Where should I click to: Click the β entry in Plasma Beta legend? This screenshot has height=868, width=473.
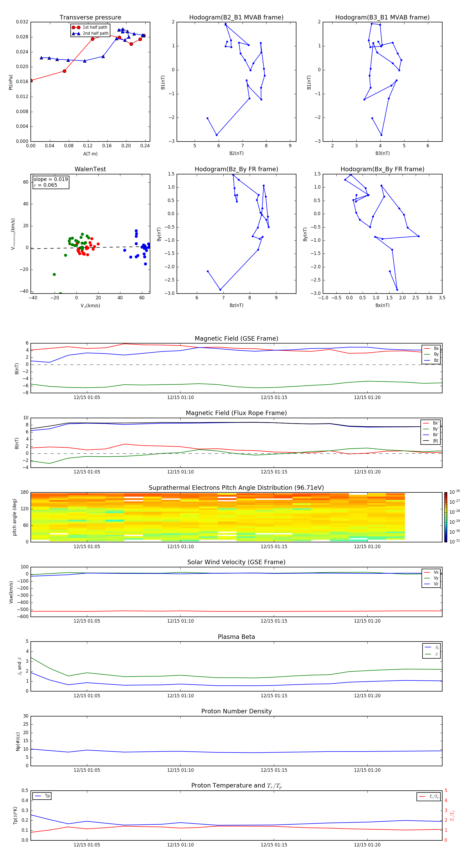click(431, 654)
